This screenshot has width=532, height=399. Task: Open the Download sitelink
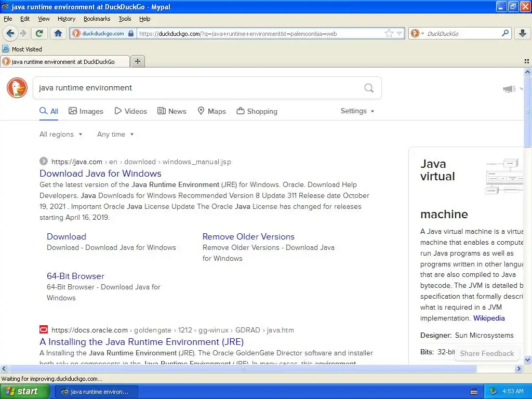(66, 236)
